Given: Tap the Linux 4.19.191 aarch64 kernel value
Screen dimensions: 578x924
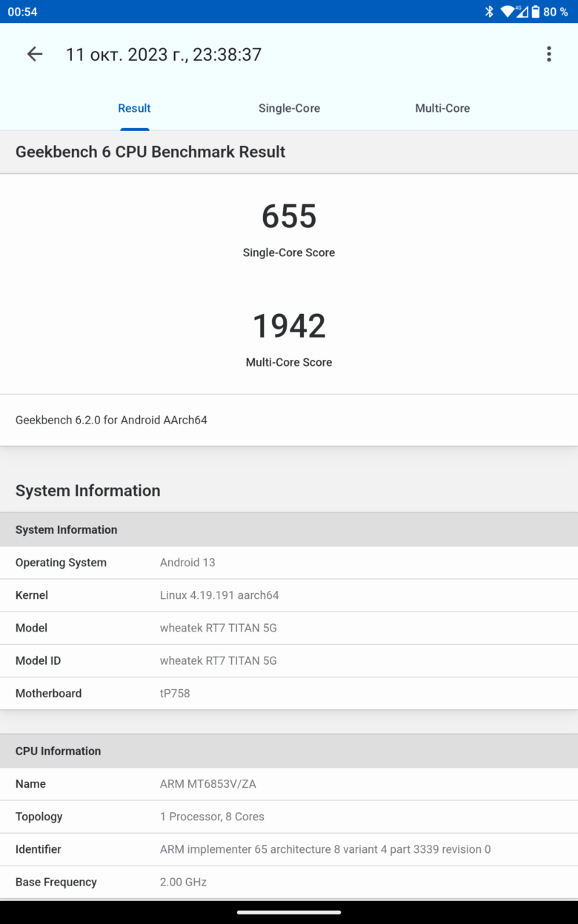Looking at the screenshot, I should tap(219, 595).
